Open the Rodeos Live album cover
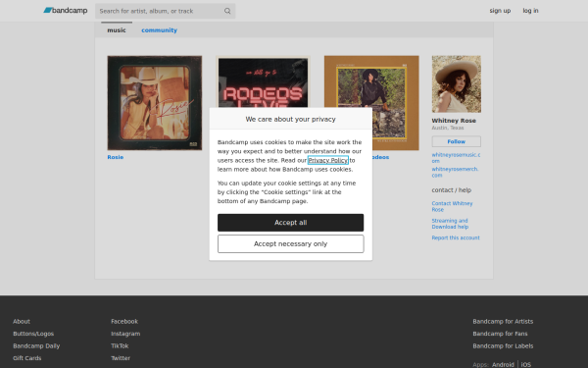Viewport: 588px width, 368px height. 263,81
